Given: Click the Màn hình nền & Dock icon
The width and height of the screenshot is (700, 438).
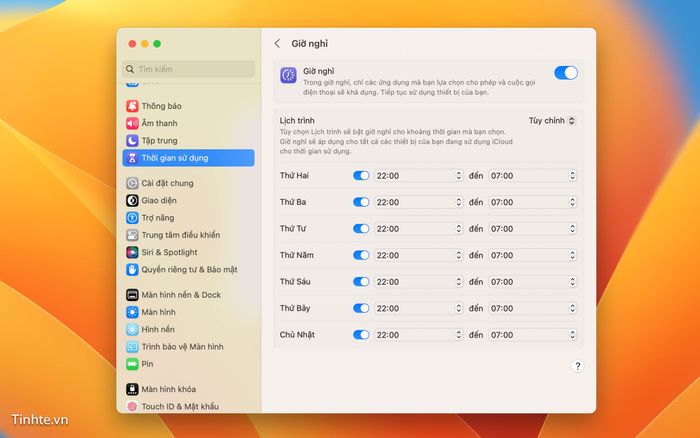Looking at the screenshot, I should coord(132,295).
